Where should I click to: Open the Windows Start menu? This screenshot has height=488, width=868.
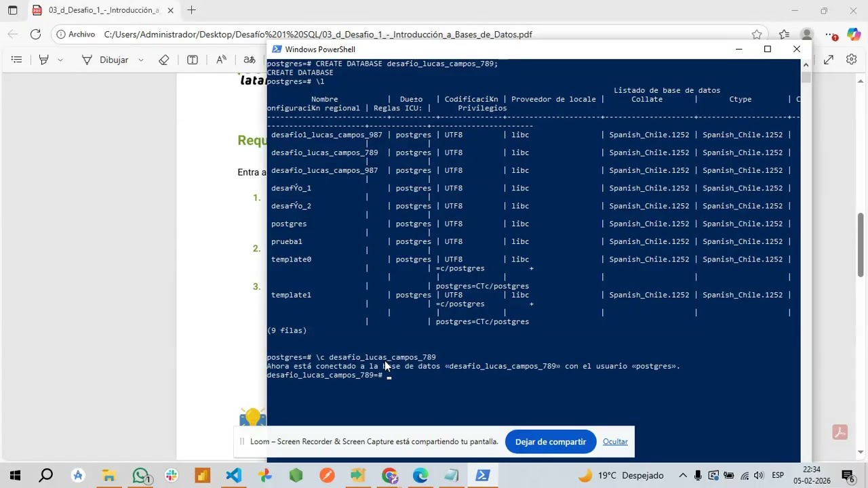pyautogui.click(x=14, y=476)
